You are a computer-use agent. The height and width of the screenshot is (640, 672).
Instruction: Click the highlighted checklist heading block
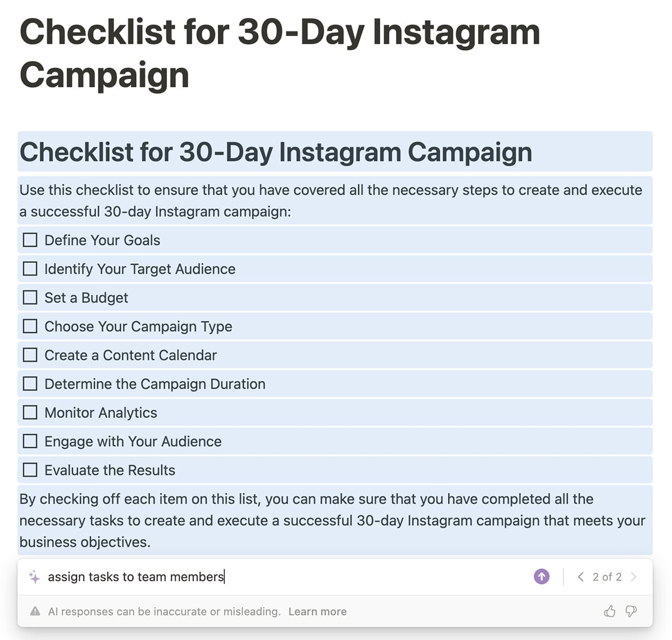(276, 152)
